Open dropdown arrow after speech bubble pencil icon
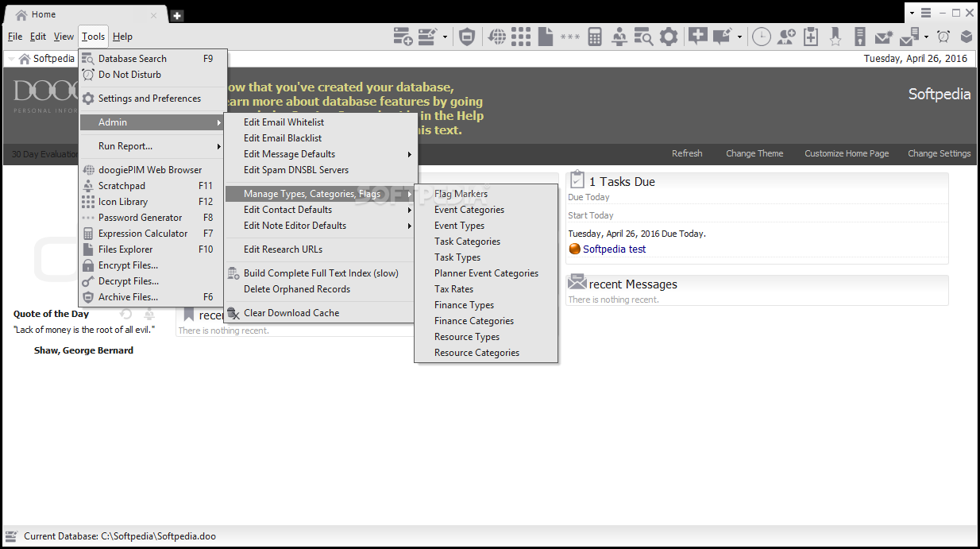This screenshot has height=549, width=980. [739, 37]
